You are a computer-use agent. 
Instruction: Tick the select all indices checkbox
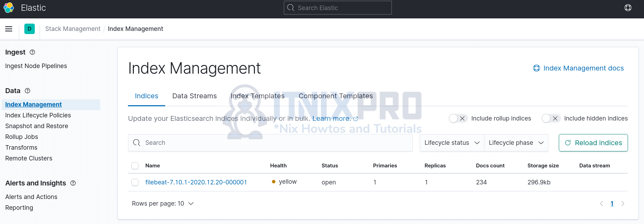[x=135, y=166]
